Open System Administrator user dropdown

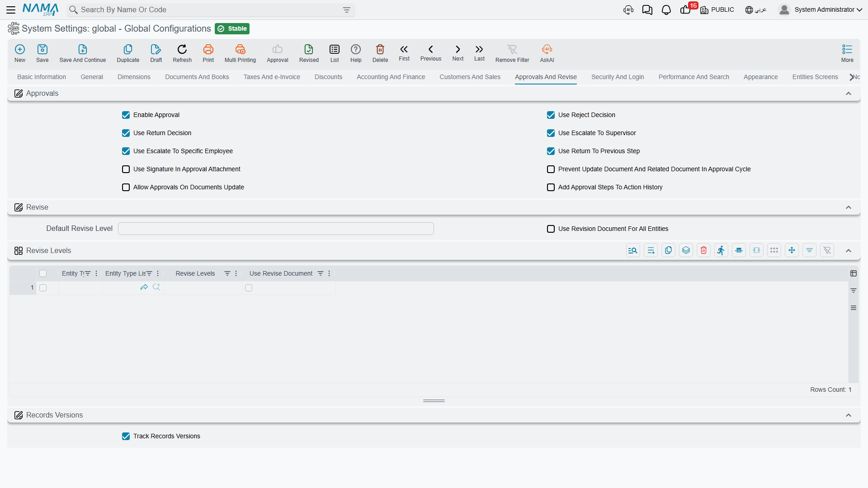(x=821, y=9)
